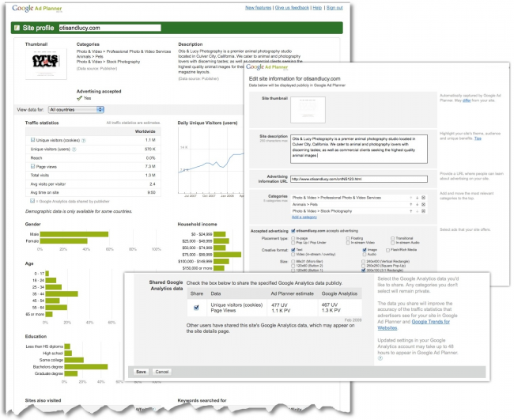Click analytics icon beside Unique visitors (cookies)
The height and width of the screenshot is (420, 514).
32,140
